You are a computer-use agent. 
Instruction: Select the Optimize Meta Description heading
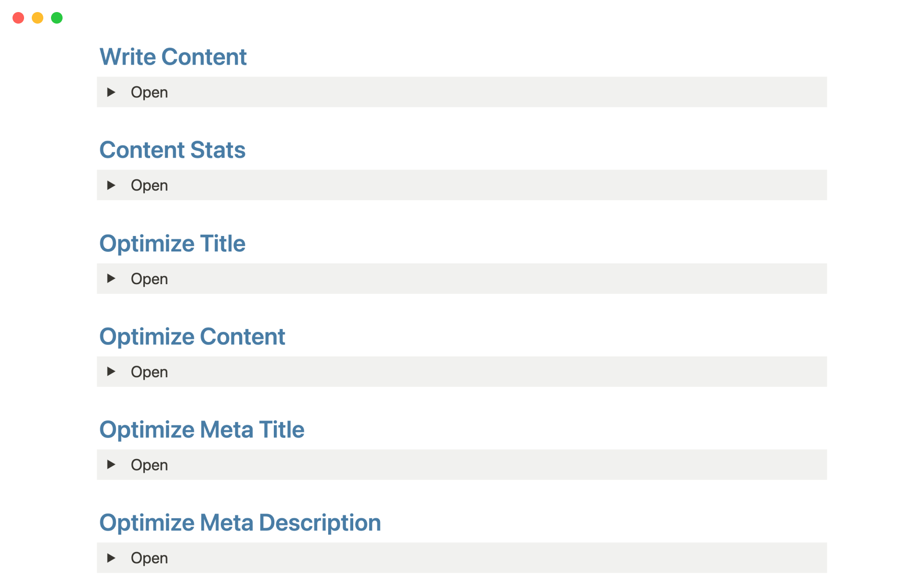point(240,523)
